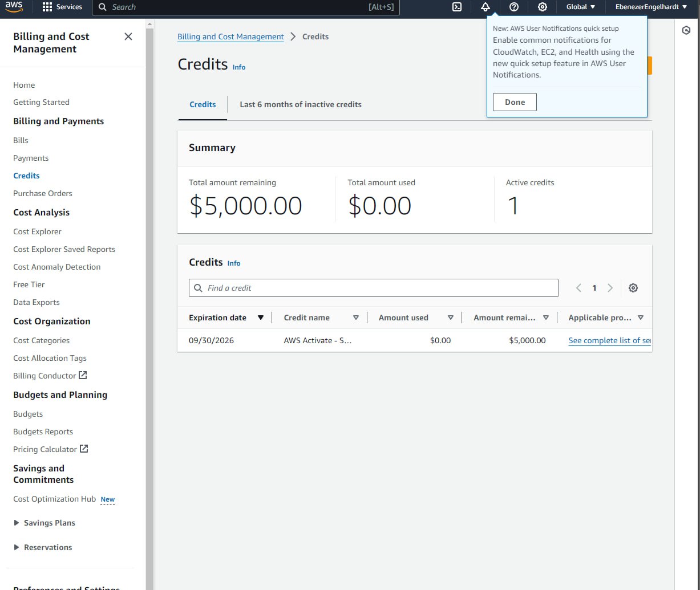The width and height of the screenshot is (700, 590).
Task: Click the AWS Activate credit name cell
Action: [318, 340]
